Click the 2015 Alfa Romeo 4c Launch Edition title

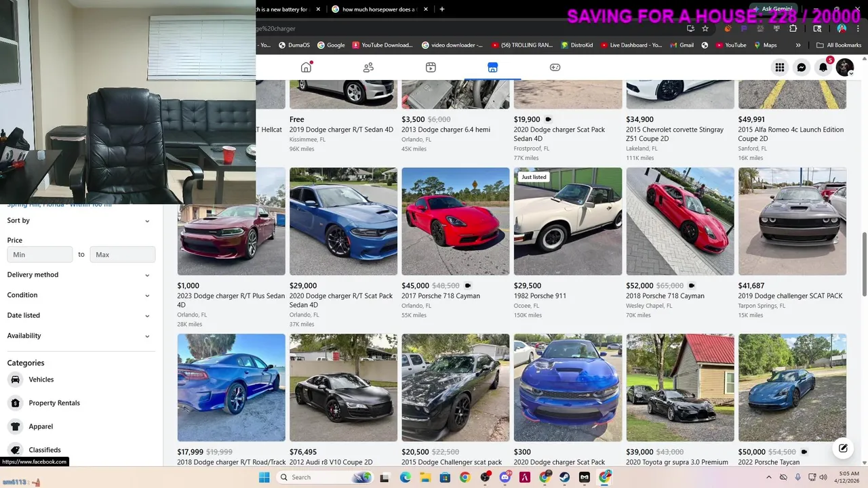pyautogui.click(x=791, y=134)
